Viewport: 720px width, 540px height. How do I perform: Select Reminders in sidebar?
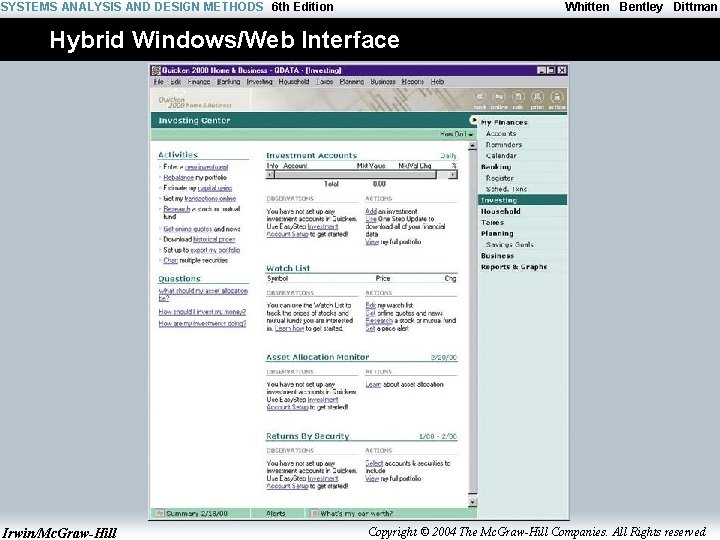coord(504,145)
